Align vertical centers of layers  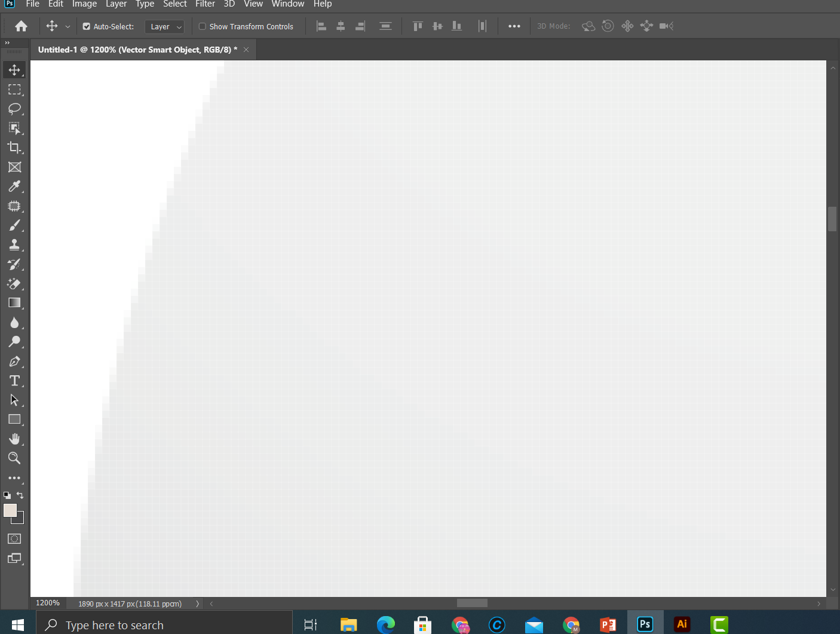[x=437, y=26]
